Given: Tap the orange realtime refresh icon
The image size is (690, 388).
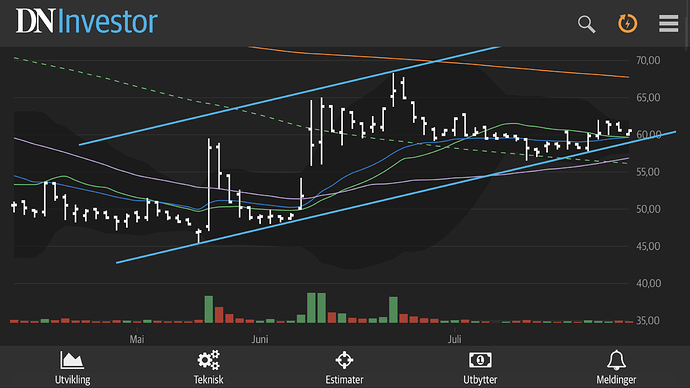Looking at the screenshot, I should click(x=628, y=23).
